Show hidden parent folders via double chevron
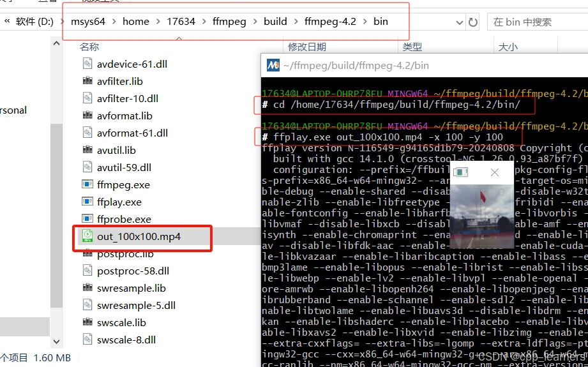 pyautogui.click(x=7, y=21)
